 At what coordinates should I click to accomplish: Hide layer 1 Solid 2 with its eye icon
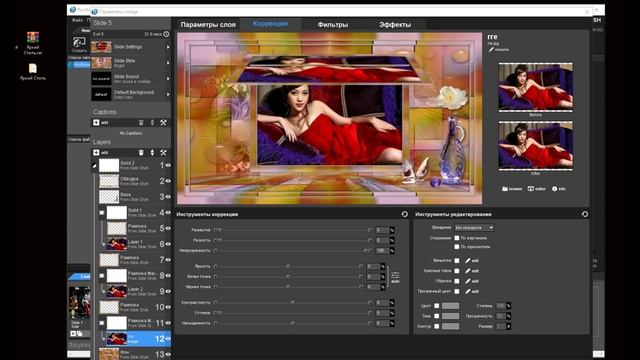pos(168,165)
